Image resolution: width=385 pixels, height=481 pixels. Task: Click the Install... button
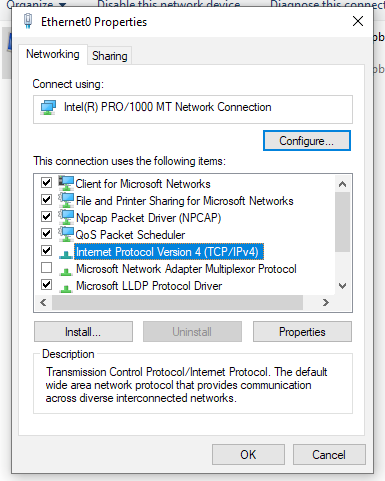coord(83,332)
